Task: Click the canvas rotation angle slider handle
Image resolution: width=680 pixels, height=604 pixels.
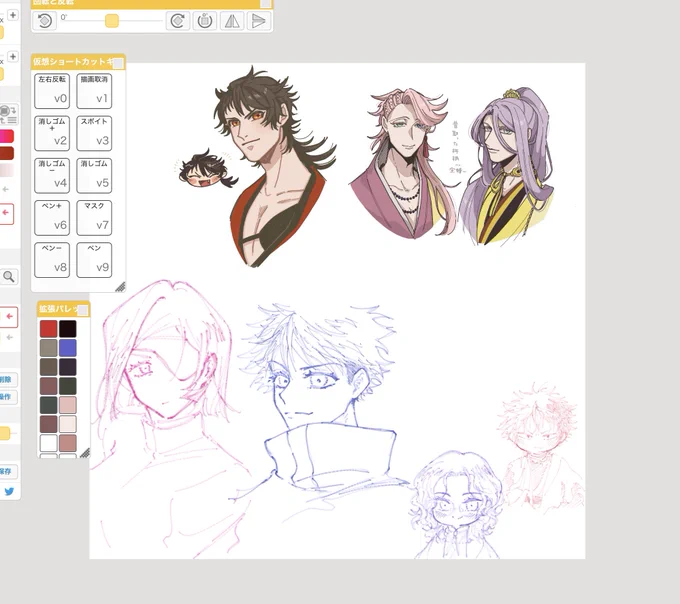Action: coord(112,21)
